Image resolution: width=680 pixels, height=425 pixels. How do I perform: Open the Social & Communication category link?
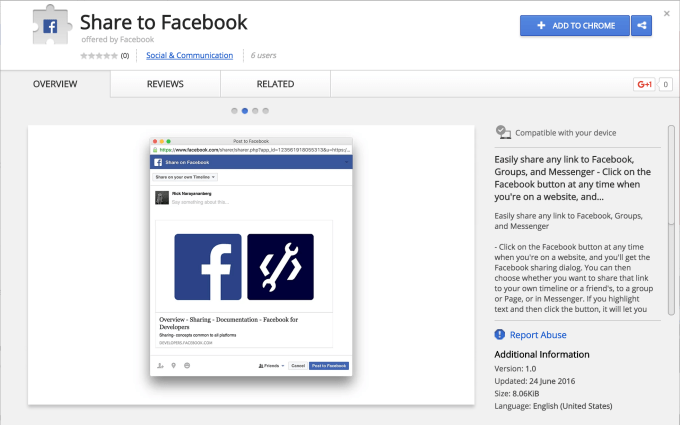coord(190,55)
